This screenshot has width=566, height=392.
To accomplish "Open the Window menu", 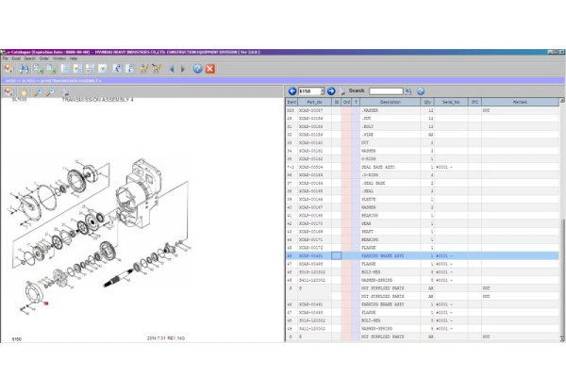I will 58,58.
